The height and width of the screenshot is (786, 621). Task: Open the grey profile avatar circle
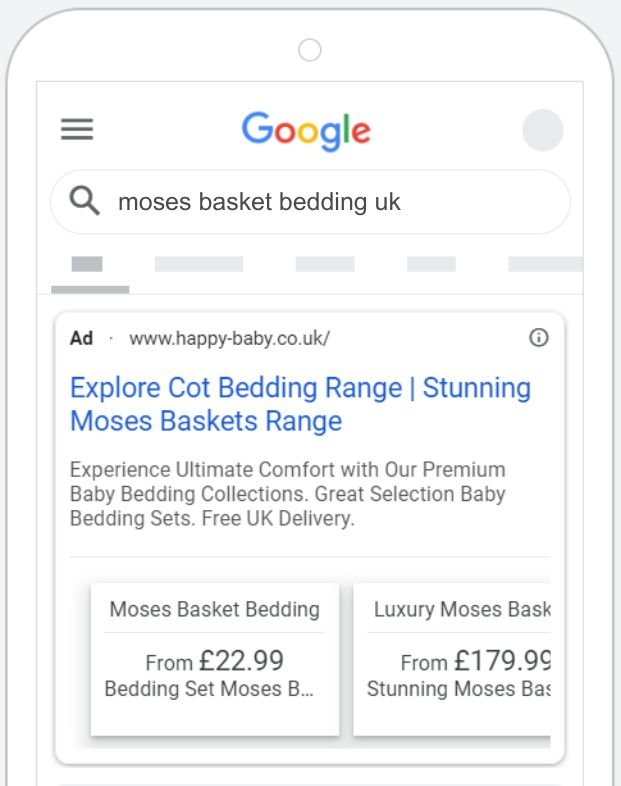pyautogui.click(x=542, y=131)
